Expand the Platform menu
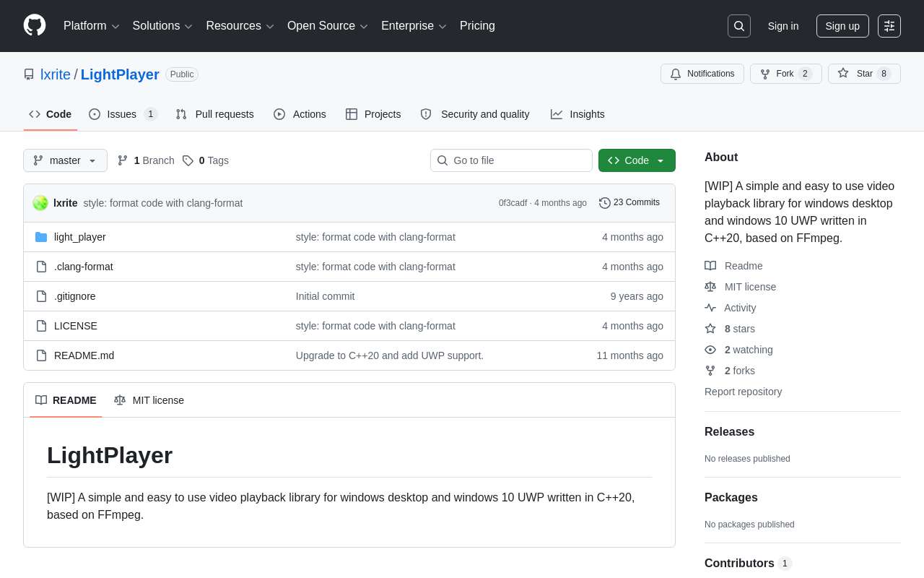The width and height of the screenshot is (924, 578). click(92, 26)
